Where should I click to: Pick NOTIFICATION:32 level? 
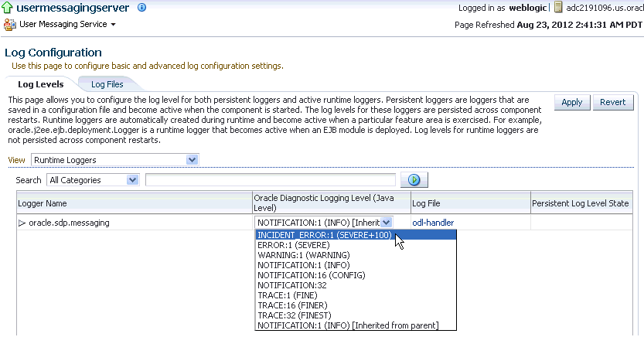coord(356,285)
